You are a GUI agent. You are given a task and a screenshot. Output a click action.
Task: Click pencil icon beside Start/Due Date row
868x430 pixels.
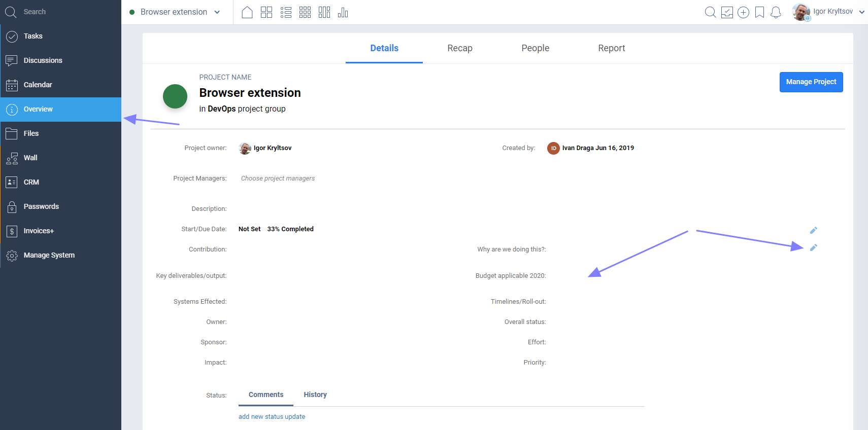coord(813,230)
